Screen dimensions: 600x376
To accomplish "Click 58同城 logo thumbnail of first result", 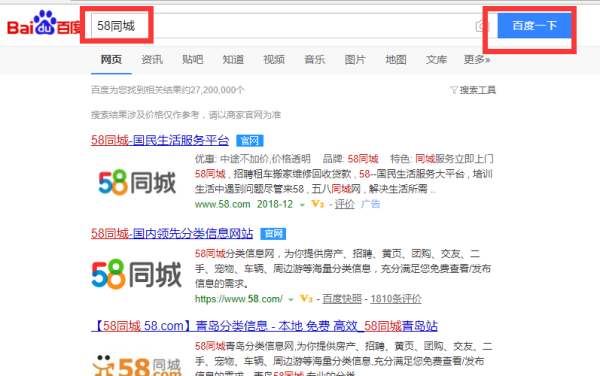I will (x=137, y=182).
